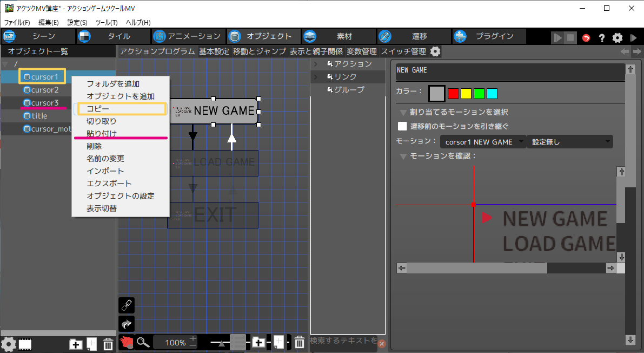The height and width of the screenshot is (353, 644).
Task: Click the add folder icon under object list
Action: 76,343
